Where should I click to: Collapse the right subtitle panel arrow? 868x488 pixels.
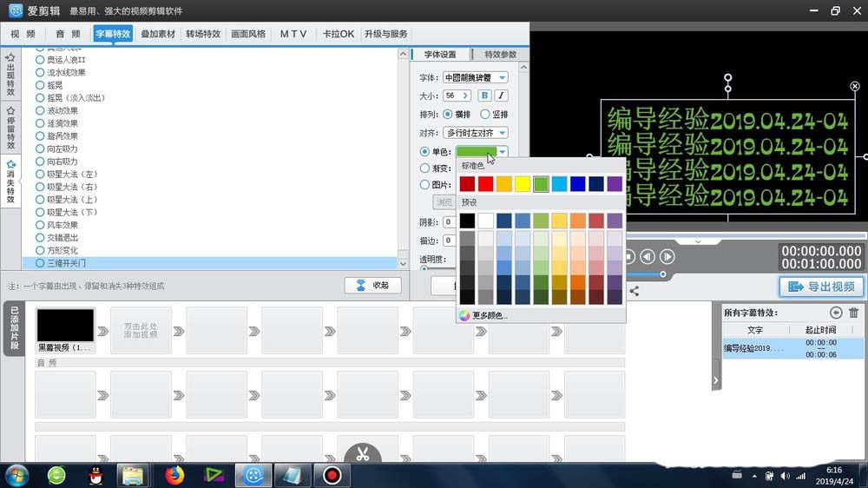(x=716, y=380)
